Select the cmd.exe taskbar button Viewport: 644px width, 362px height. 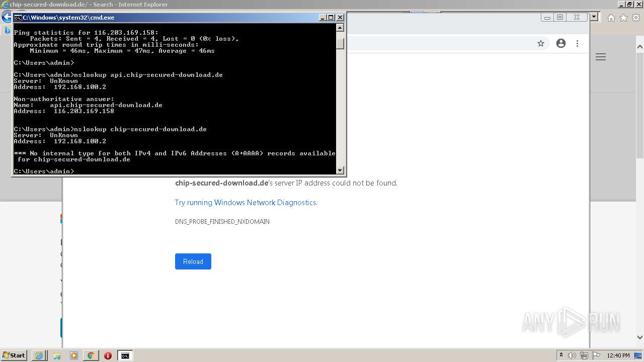(x=125, y=355)
